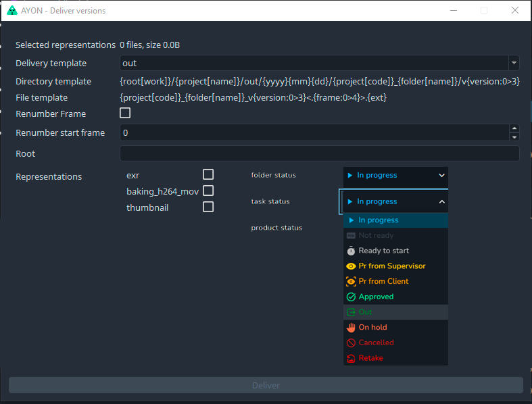Screen dimensions: 532x404
Task: Increase Renumber start frame with up arrow
Action: 514,128
